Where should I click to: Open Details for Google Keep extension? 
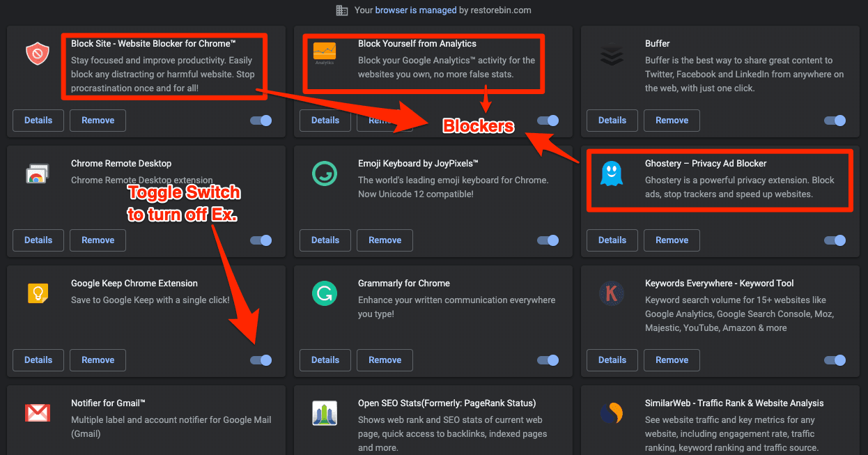(x=38, y=360)
